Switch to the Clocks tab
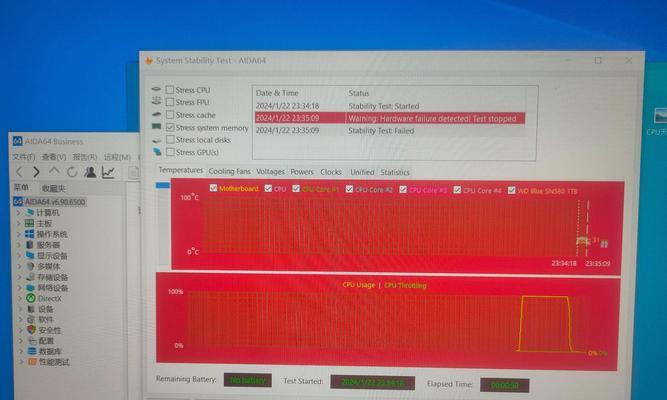Image resolution: width=667 pixels, height=400 pixels. (x=331, y=172)
